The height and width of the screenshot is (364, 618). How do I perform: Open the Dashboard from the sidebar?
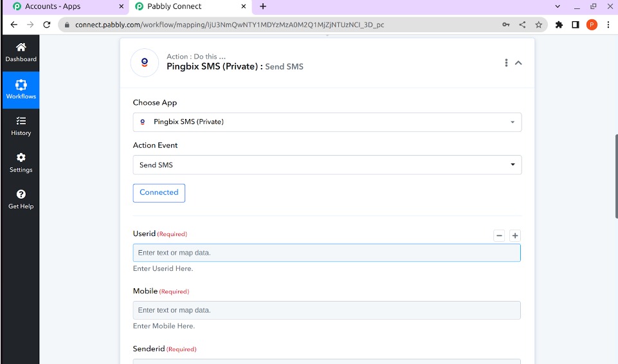[21, 52]
